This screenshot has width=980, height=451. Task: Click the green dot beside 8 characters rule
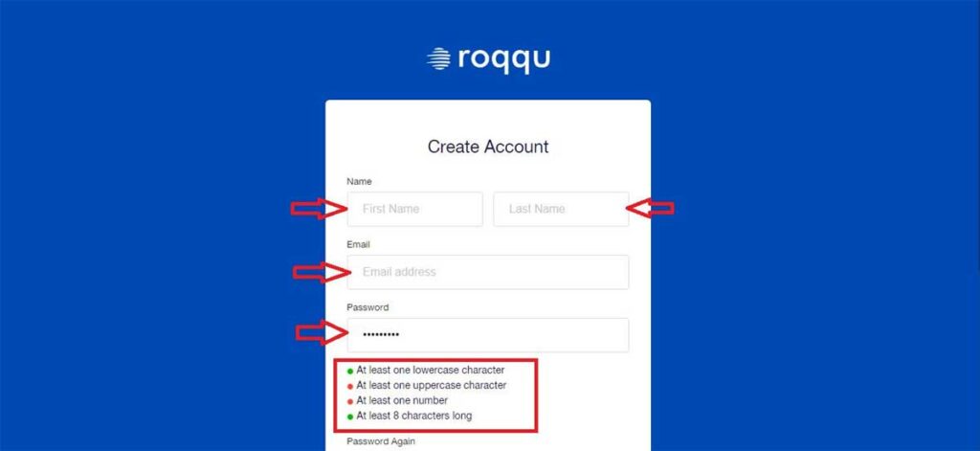(x=350, y=417)
